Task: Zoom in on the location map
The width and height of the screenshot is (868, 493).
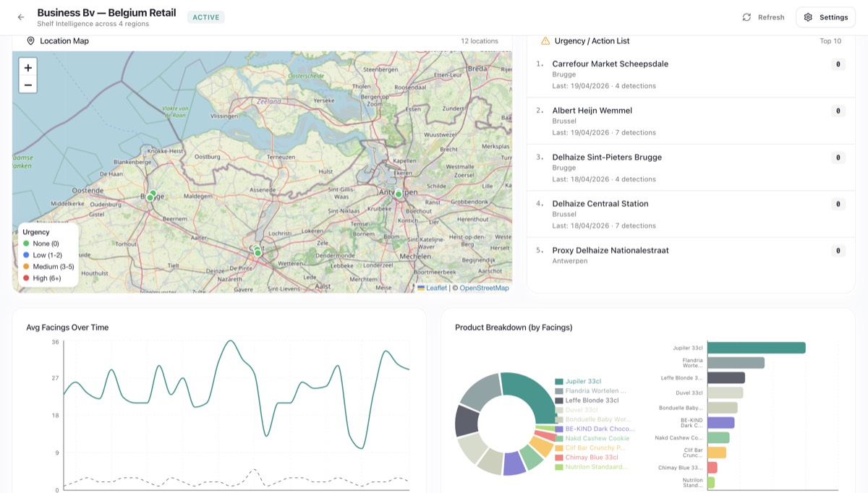Action: click(28, 68)
